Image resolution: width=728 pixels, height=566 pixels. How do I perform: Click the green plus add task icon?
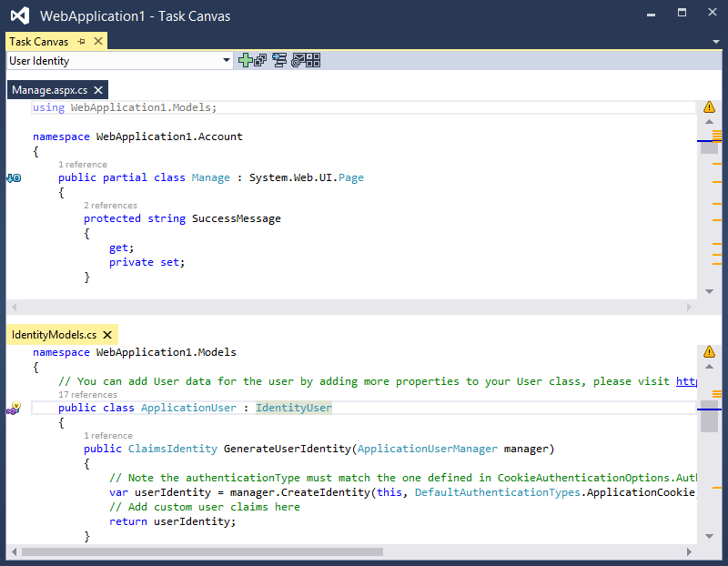(x=245, y=61)
